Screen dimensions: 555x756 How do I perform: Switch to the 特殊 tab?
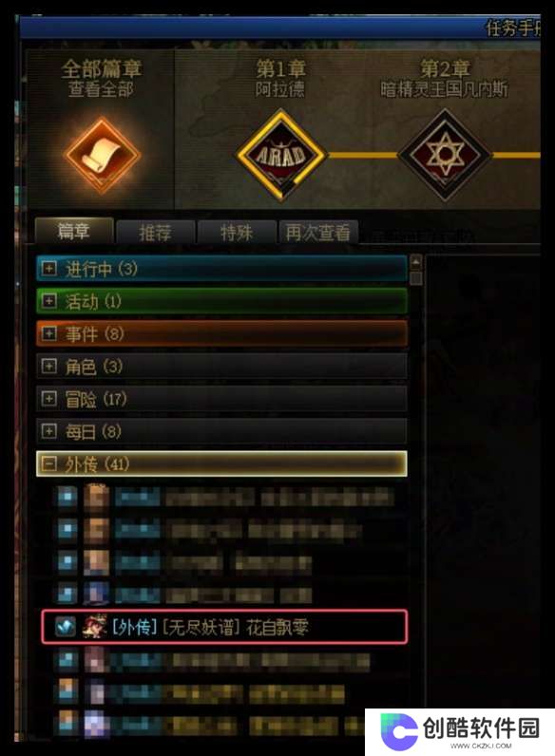[237, 233]
